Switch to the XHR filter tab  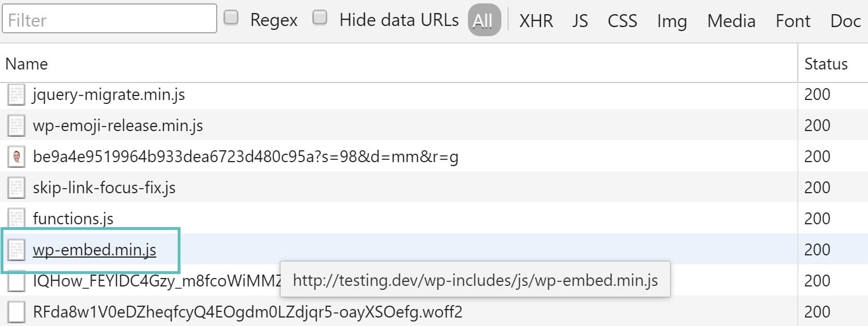[x=536, y=20]
